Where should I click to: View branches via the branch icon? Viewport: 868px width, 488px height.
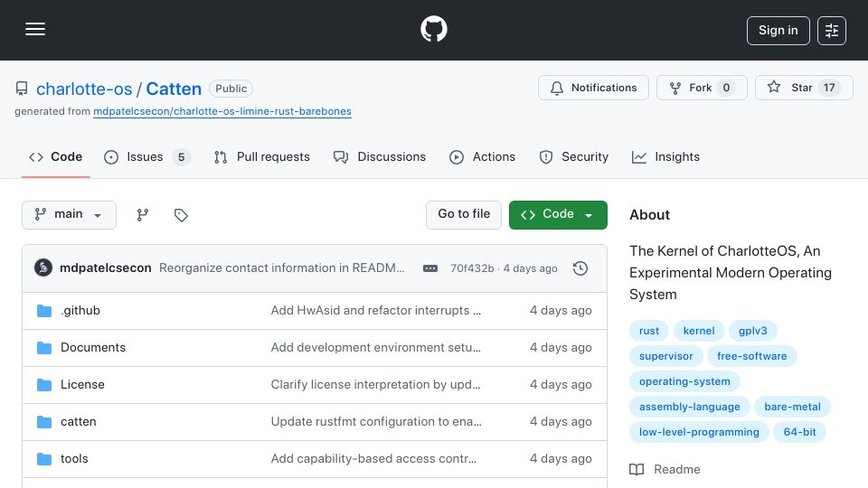tap(143, 215)
